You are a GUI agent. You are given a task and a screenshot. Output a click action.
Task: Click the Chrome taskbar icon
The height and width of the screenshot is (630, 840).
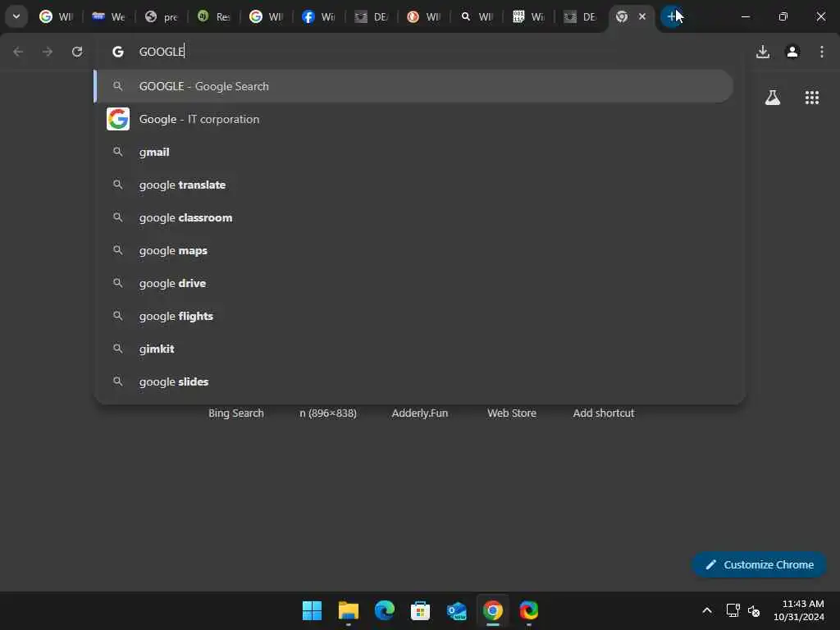(492, 610)
